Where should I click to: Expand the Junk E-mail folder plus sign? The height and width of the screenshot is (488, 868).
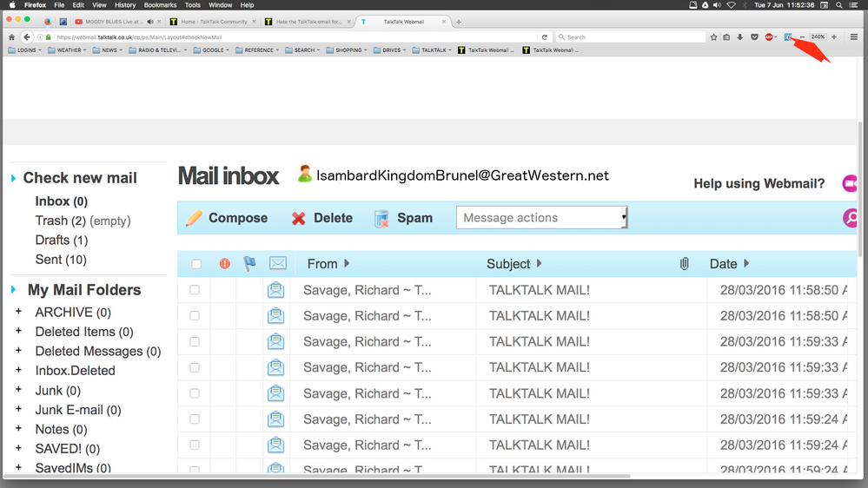coord(19,409)
